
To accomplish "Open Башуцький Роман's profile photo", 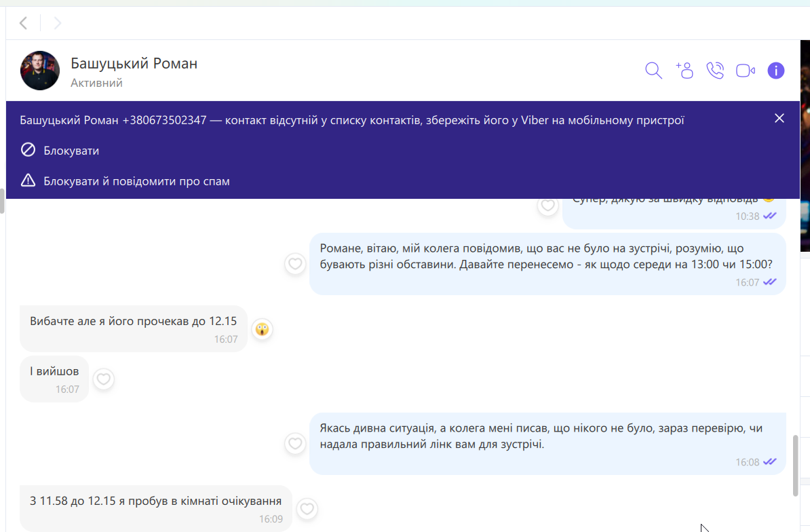I will 40,71.
